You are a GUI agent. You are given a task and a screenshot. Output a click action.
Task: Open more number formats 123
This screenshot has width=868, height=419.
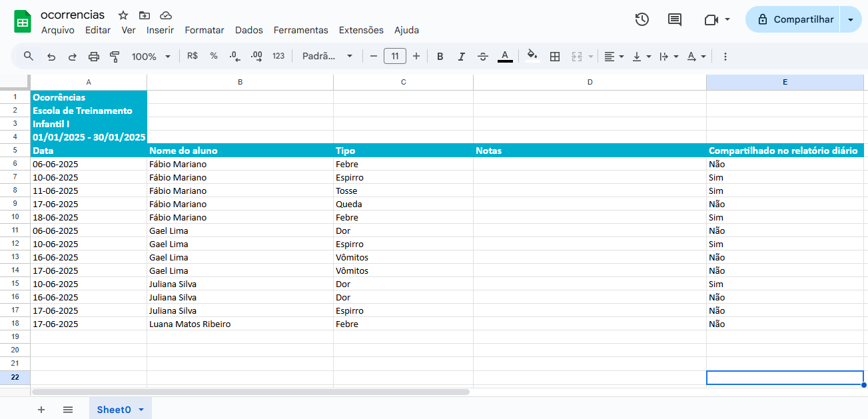278,56
